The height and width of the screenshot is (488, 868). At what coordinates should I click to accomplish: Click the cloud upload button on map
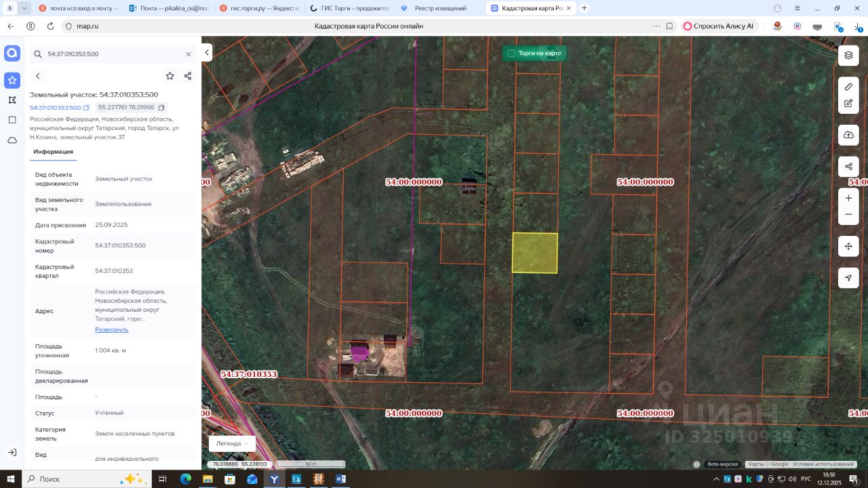(x=848, y=135)
